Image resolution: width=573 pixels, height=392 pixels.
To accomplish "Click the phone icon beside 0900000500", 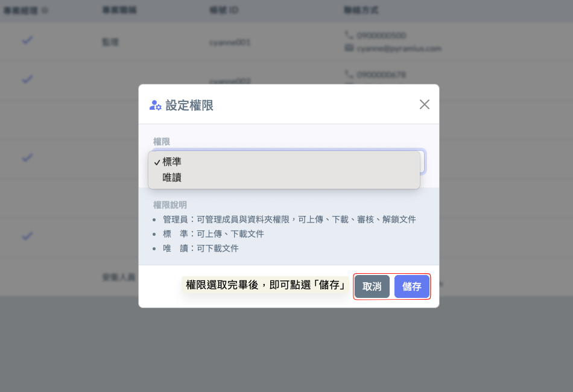I will pyautogui.click(x=349, y=36).
